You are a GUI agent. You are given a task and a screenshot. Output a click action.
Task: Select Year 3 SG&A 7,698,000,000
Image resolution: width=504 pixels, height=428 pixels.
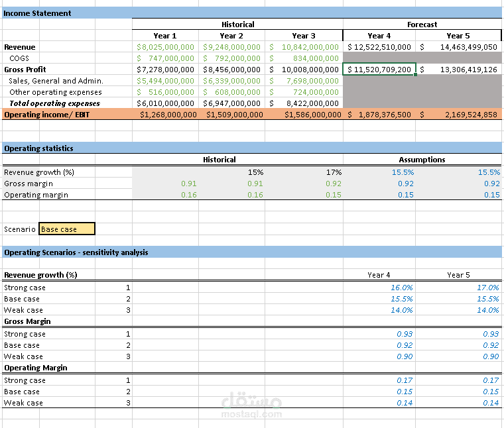click(304, 81)
